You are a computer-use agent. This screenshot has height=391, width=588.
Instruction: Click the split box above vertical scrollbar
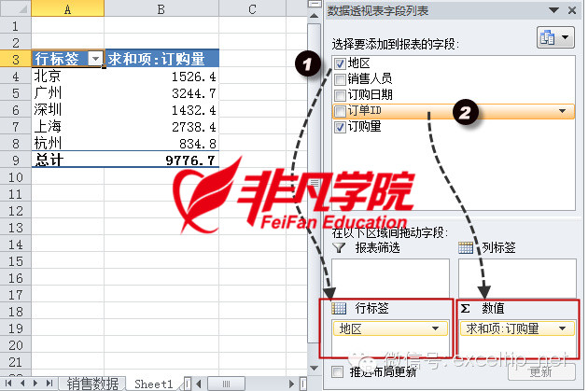point(315,4)
